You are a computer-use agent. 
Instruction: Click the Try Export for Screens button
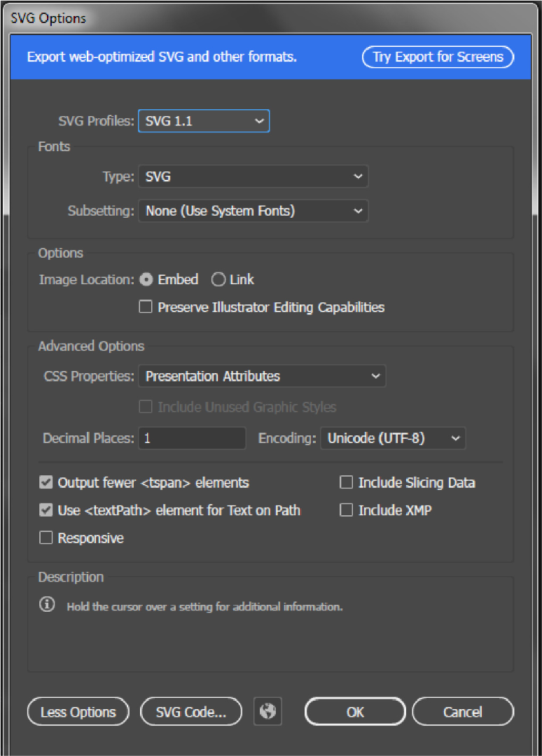pyautogui.click(x=438, y=57)
